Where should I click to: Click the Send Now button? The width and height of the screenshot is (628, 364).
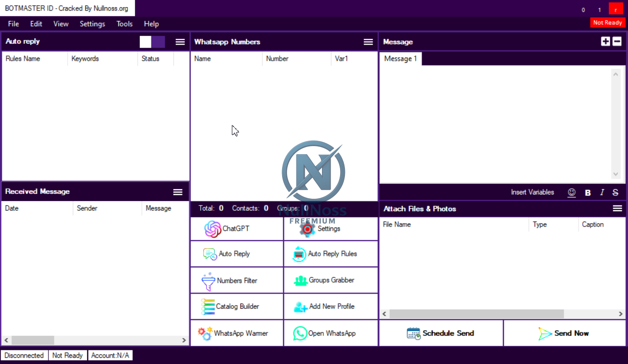click(564, 333)
